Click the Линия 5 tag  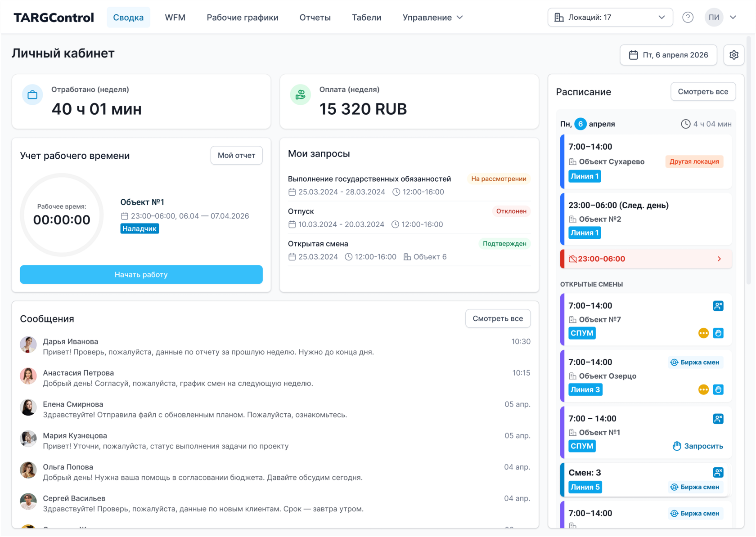point(585,487)
